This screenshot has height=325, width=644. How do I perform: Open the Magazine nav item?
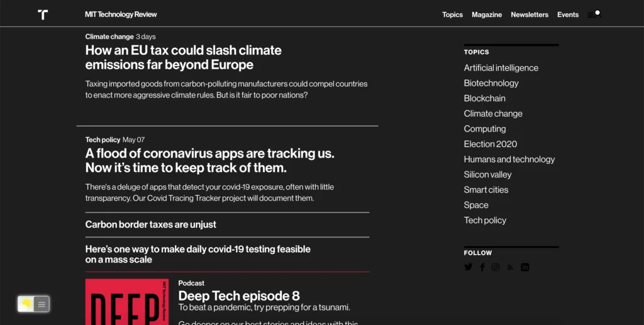[x=487, y=15]
